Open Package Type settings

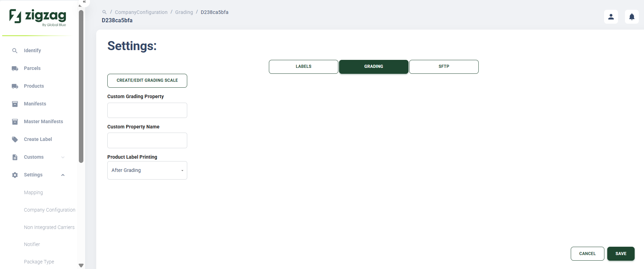click(x=39, y=262)
